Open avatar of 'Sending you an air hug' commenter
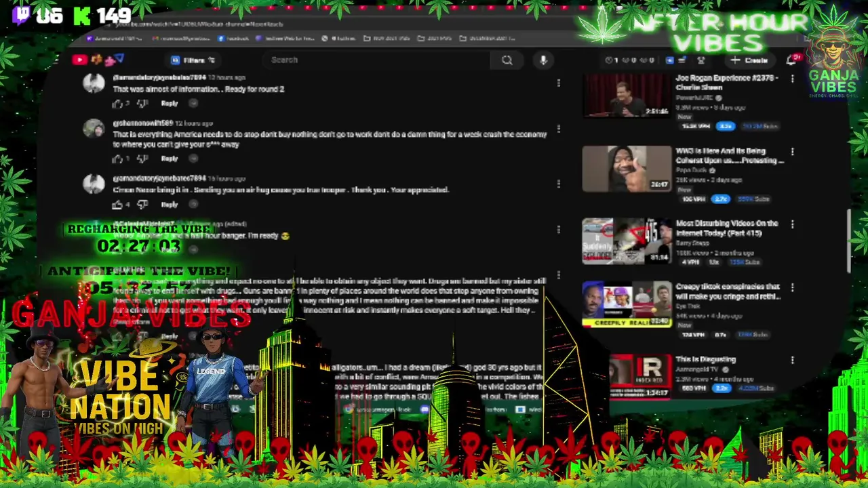This screenshot has height=488, width=868. [94, 184]
